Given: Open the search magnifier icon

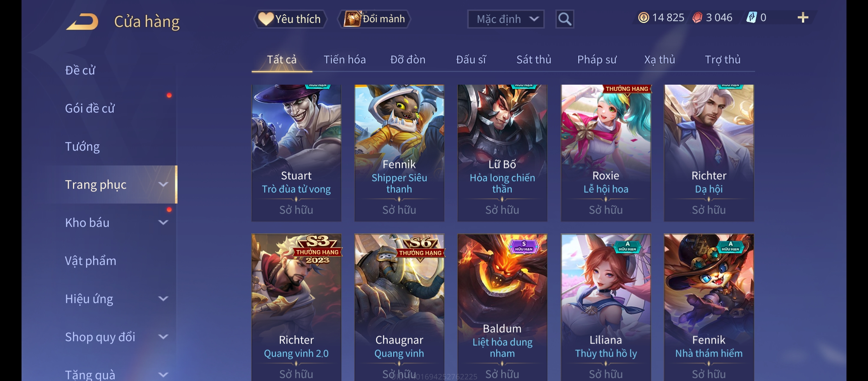Looking at the screenshot, I should 565,19.
